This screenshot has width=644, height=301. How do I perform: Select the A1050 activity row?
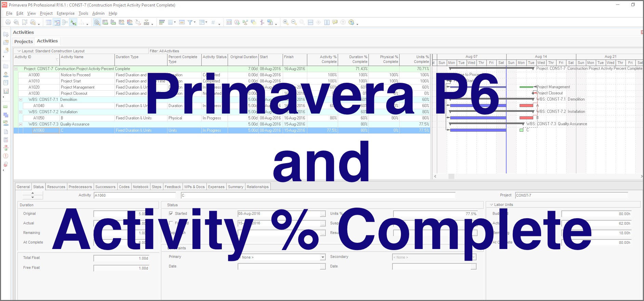point(222,118)
